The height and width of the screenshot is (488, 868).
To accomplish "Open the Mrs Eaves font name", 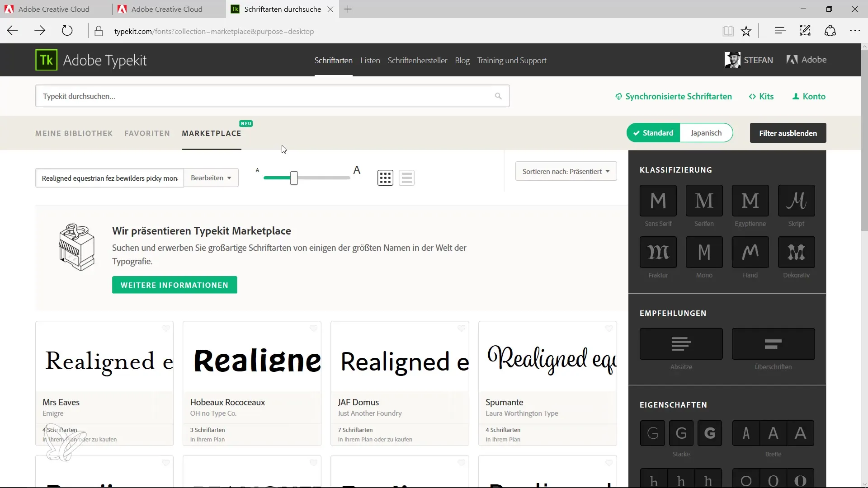I will point(61,402).
